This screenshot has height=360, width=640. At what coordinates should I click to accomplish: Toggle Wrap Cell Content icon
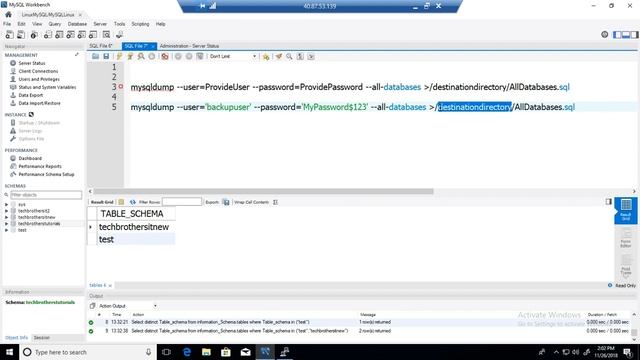[276, 202]
